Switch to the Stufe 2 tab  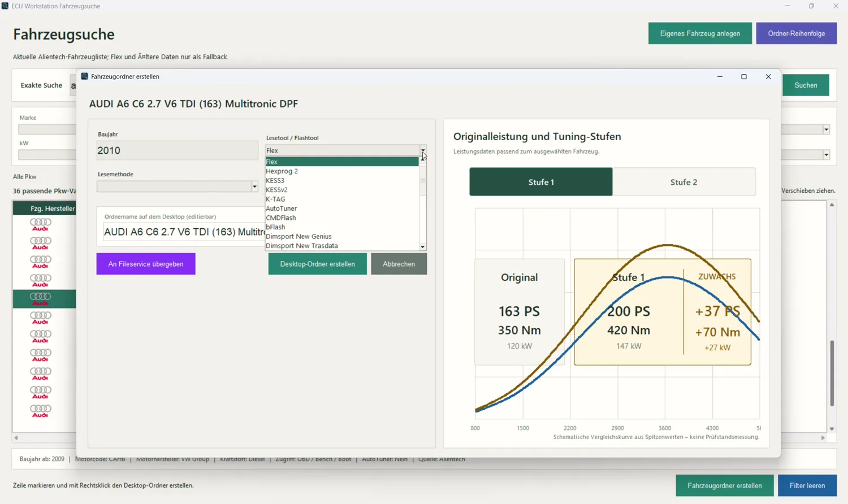click(684, 182)
